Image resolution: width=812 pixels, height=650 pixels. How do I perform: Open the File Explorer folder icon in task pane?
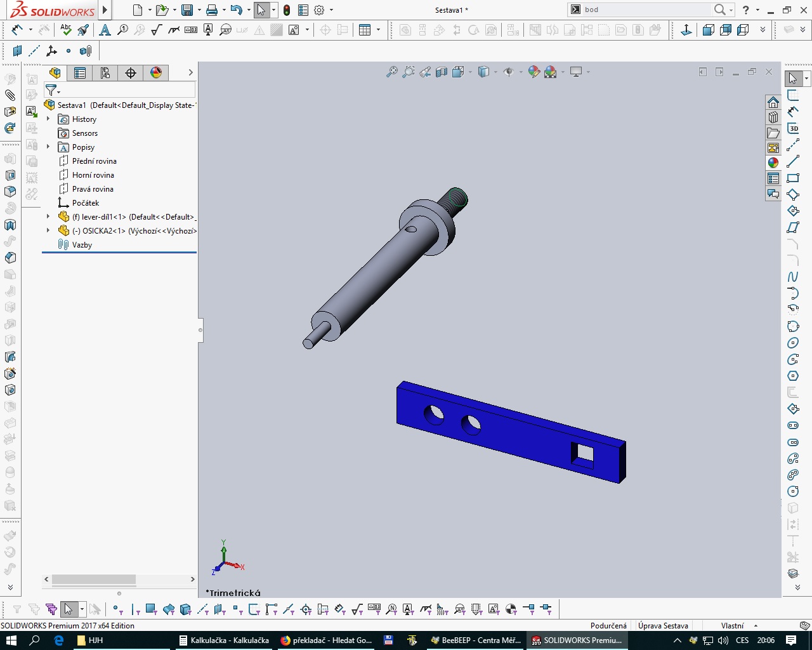coord(773,133)
